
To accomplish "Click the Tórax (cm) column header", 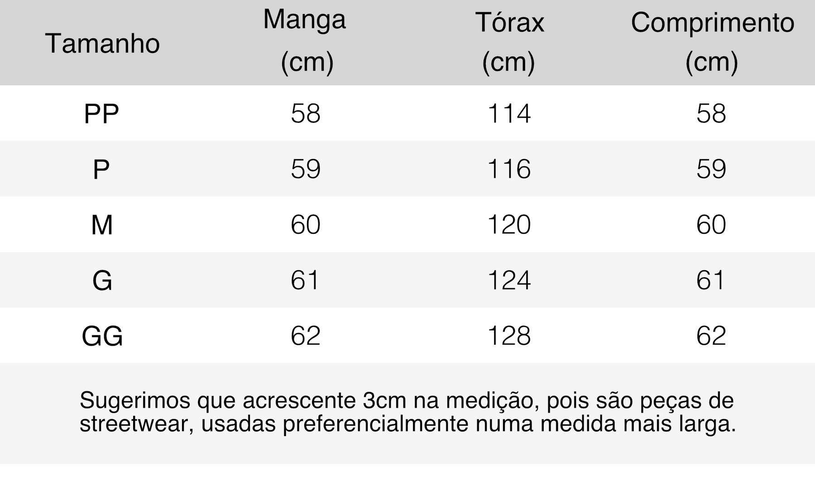I will pos(509,41).
